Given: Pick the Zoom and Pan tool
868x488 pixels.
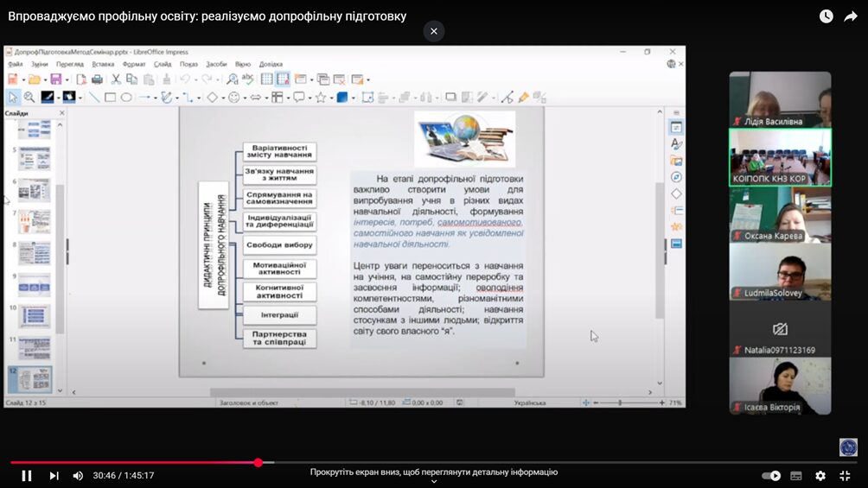Looking at the screenshot, I should (x=29, y=98).
